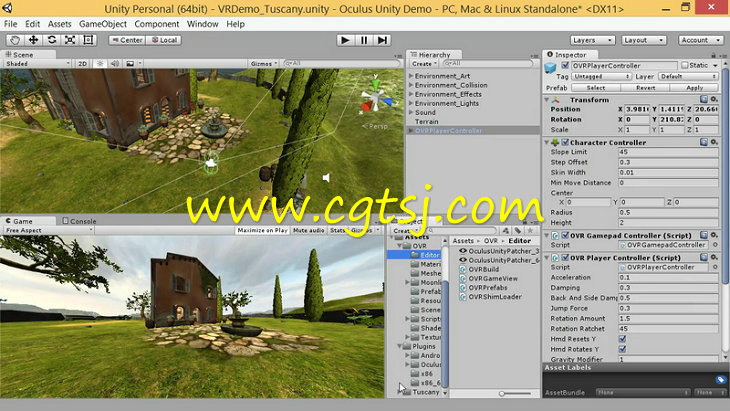Click the GameObject cube icon in Inspector

coord(550,67)
